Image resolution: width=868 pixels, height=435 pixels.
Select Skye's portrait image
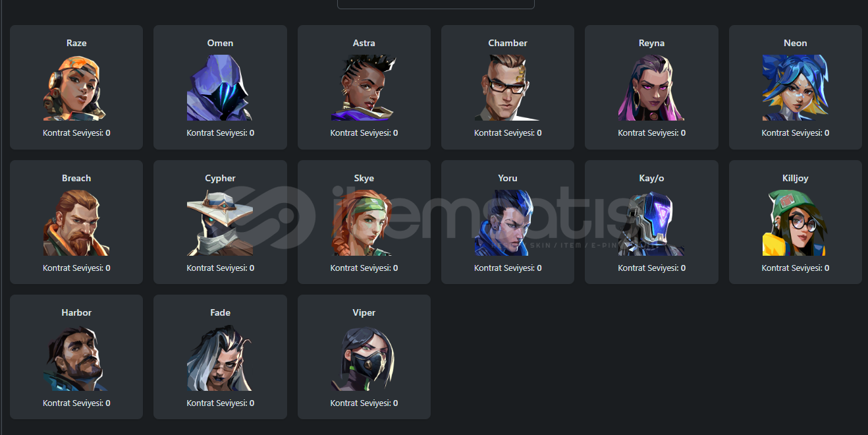(x=364, y=223)
